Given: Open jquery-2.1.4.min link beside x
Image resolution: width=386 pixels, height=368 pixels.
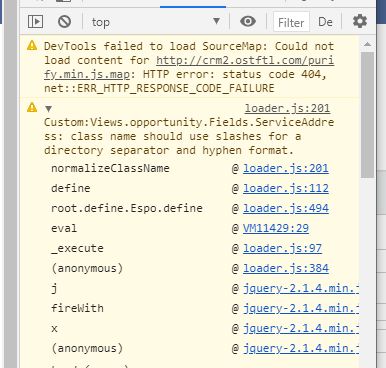Looking at the screenshot, I should pos(301,328).
